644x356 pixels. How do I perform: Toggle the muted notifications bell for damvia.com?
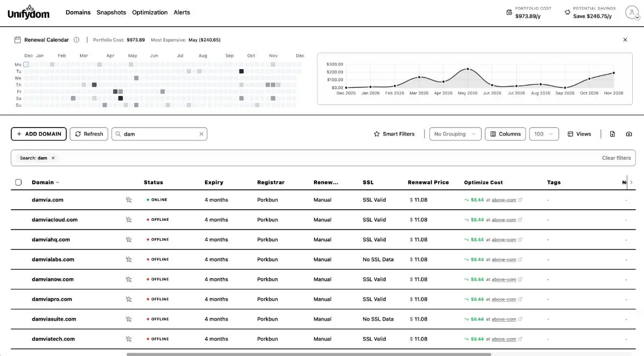(x=129, y=199)
